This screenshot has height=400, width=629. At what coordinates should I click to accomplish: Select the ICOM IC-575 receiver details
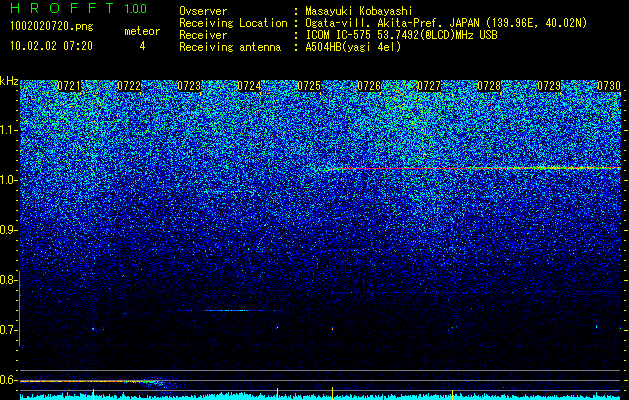point(401,35)
